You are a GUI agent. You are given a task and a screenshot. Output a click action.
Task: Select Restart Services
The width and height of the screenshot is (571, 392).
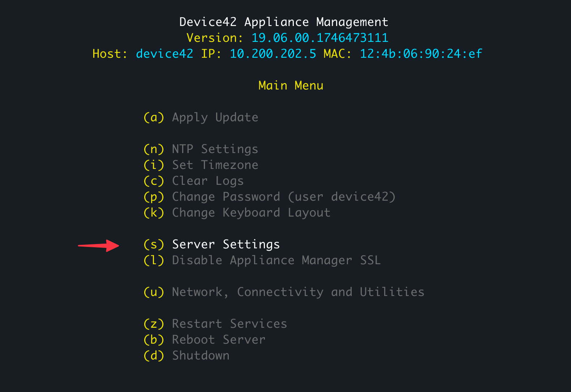click(x=229, y=323)
